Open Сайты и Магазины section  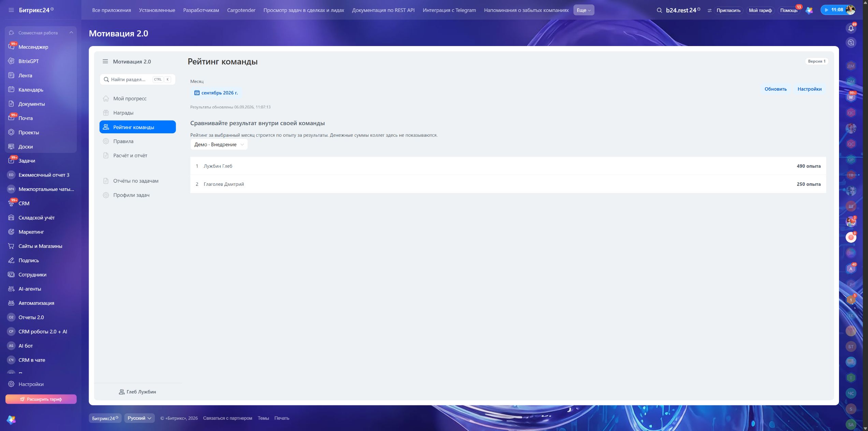tap(40, 246)
